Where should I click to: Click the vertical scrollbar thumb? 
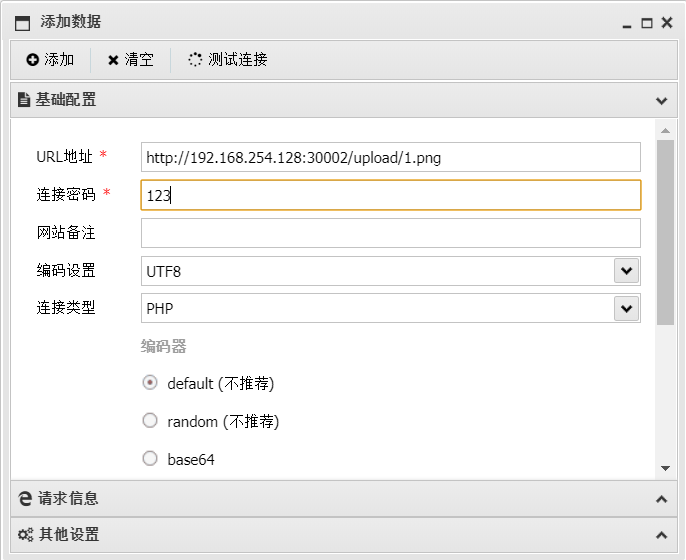pos(665,232)
